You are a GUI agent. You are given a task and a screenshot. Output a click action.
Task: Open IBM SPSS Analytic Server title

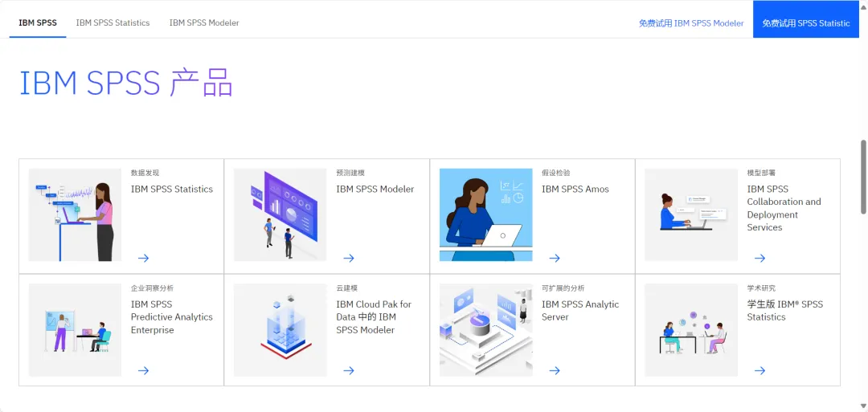580,310
